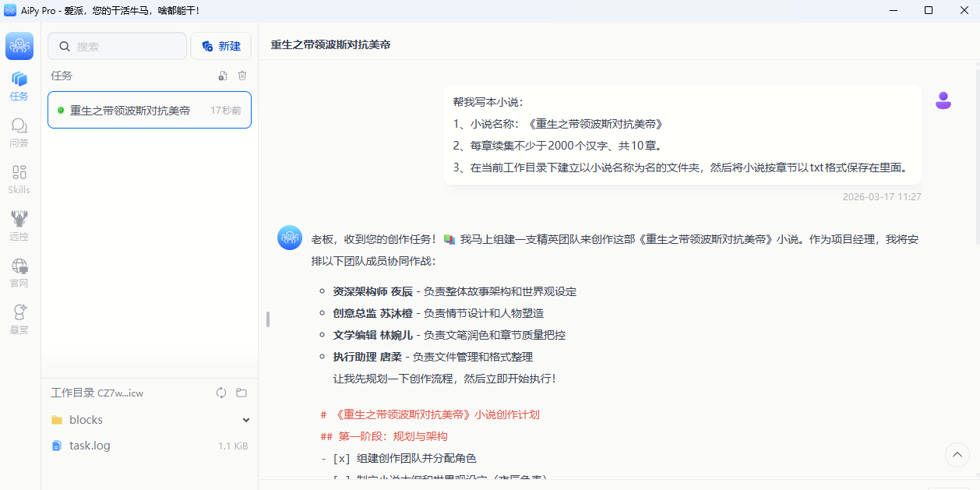Click the 新建 (New) button
Screen dimensions: 980x490
(x=220, y=46)
